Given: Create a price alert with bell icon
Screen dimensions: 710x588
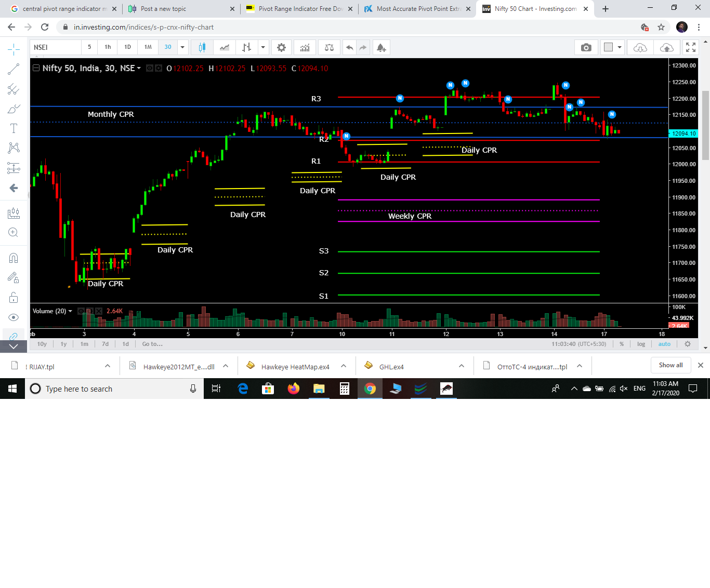Looking at the screenshot, I should pyautogui.click(x=381, y=47).
